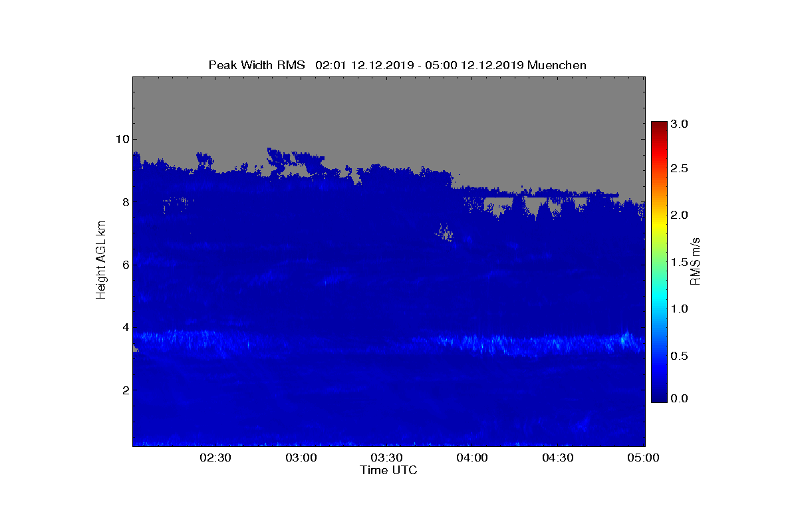Image resolution: width=798 pixels, height=532 pixels.
Task: Click the 05:00 time tick label
Action: 644,458
